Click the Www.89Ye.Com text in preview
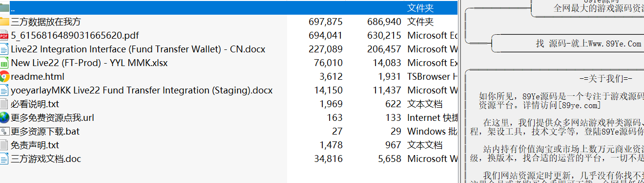This screenshot has width=644, height=183. point(609,44)
